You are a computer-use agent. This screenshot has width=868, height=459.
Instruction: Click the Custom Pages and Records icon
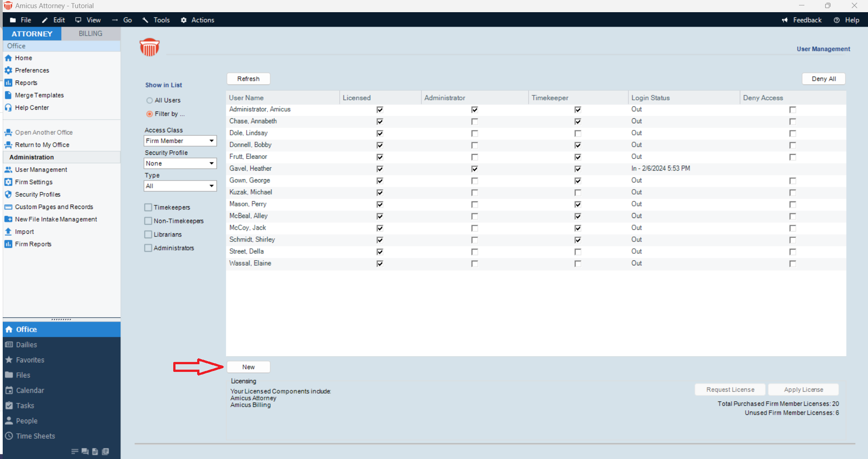[8, 207]
